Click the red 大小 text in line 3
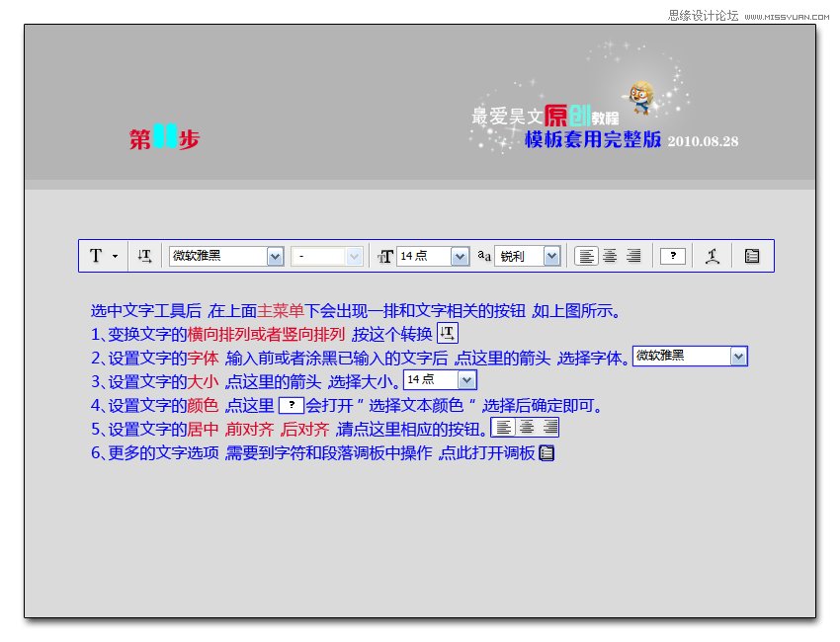The width and height of the screenshot is (840, 642). [203, 382]
